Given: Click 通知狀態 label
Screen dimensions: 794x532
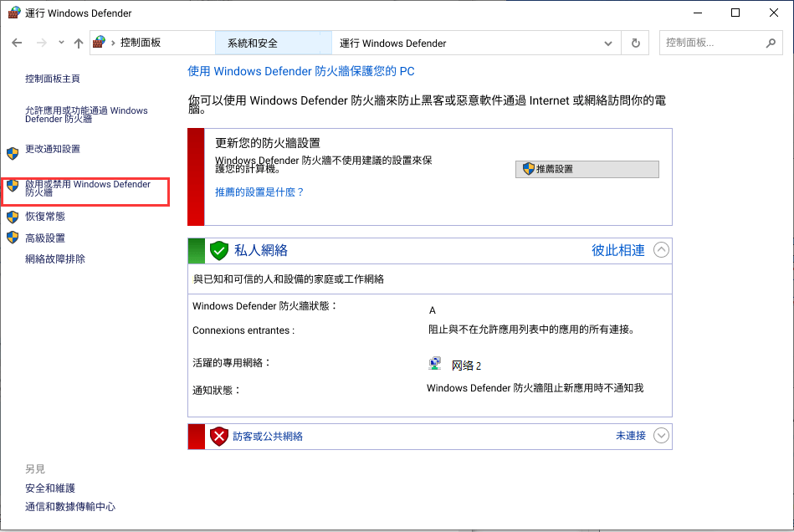Looking at the screenshot, I should [x=216, y=391].
